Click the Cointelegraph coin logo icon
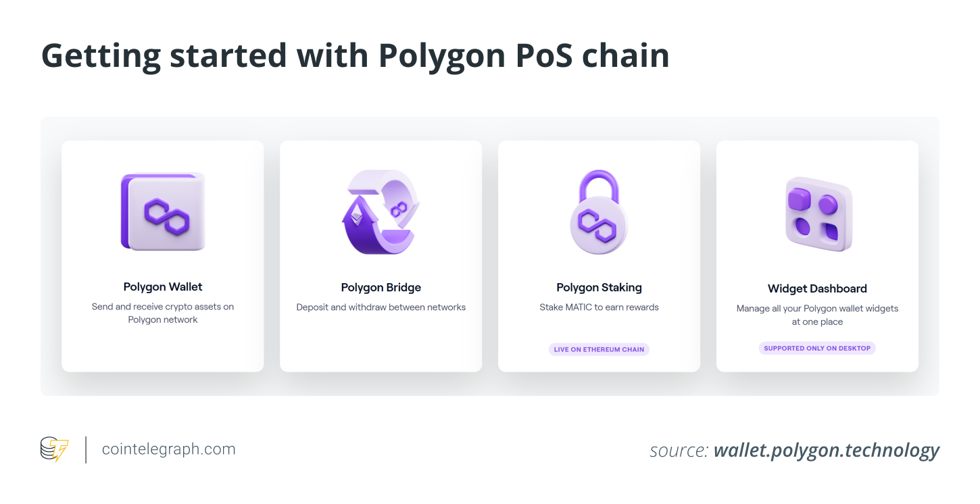This screenshot has width=980, height=504. (55, 449)
